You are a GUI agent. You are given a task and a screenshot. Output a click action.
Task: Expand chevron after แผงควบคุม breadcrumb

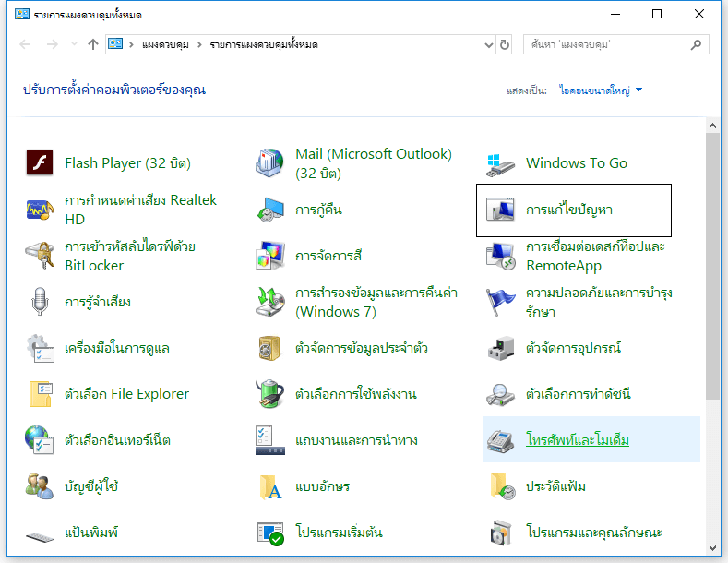pyautogui.click(x=199, y=44)
